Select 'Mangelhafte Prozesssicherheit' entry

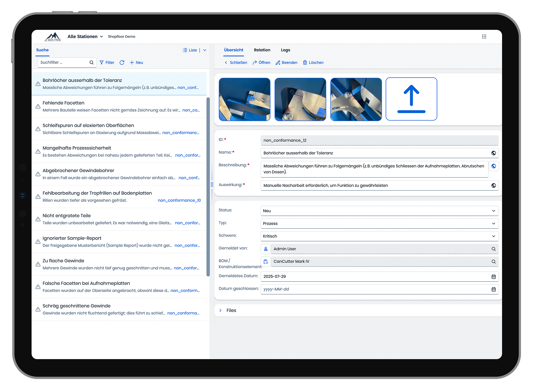[119, 152]
